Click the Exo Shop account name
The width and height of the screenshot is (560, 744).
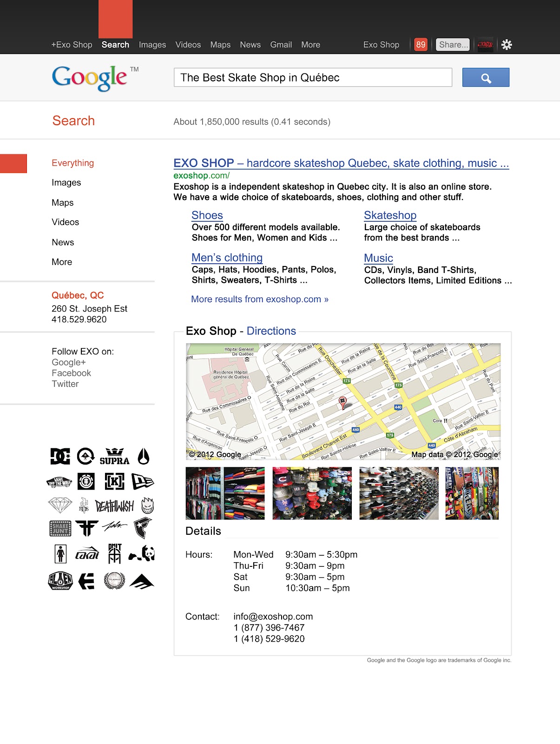(381, 45)
